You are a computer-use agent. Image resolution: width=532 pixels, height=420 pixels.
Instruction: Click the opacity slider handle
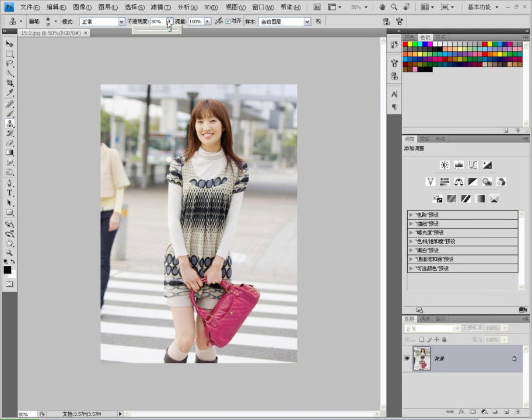[x=170, y=30]
